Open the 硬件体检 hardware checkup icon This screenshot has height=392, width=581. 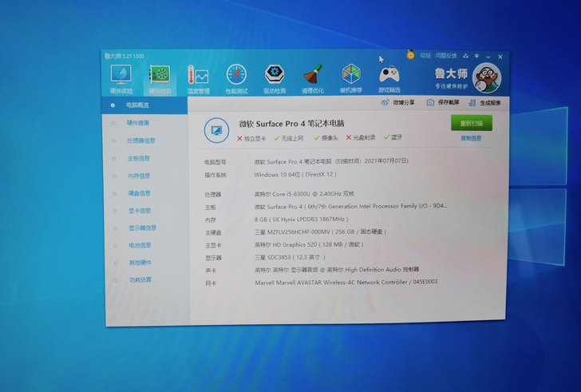point(121,78)
